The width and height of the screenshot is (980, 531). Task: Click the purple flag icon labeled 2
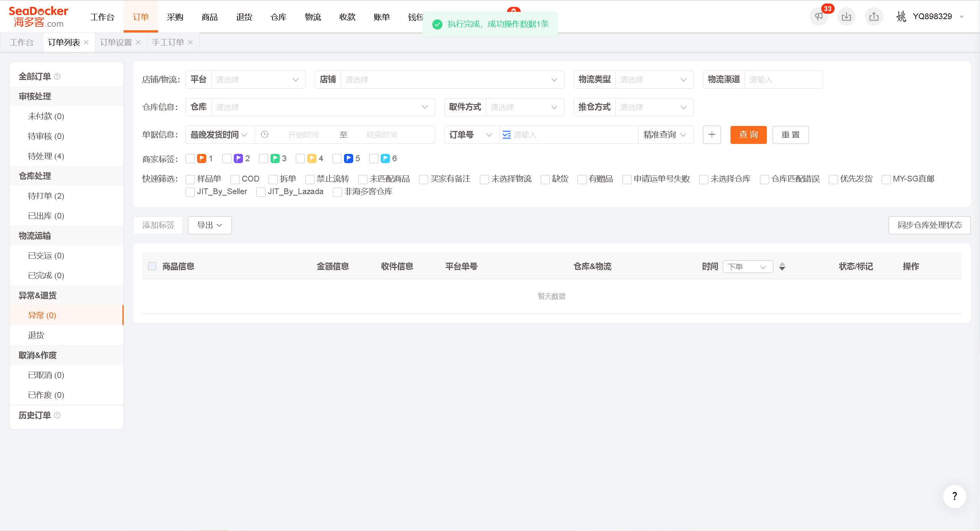(238, 158)
